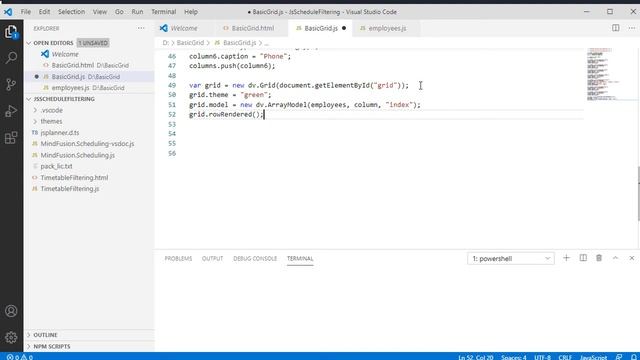Click the errors and warnings status indicator
The width and height of the screenshot is (640, 360).
[20, 357]
